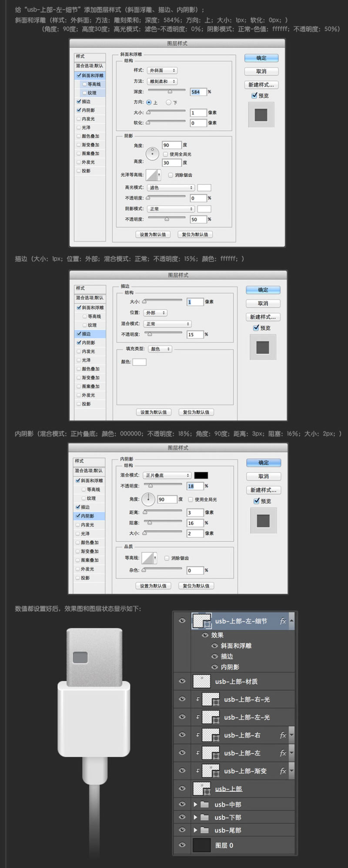348x868 pixels.
Task: Click thumbnail of usb-上部-材质 layer
Action: (x=202, y=682)
